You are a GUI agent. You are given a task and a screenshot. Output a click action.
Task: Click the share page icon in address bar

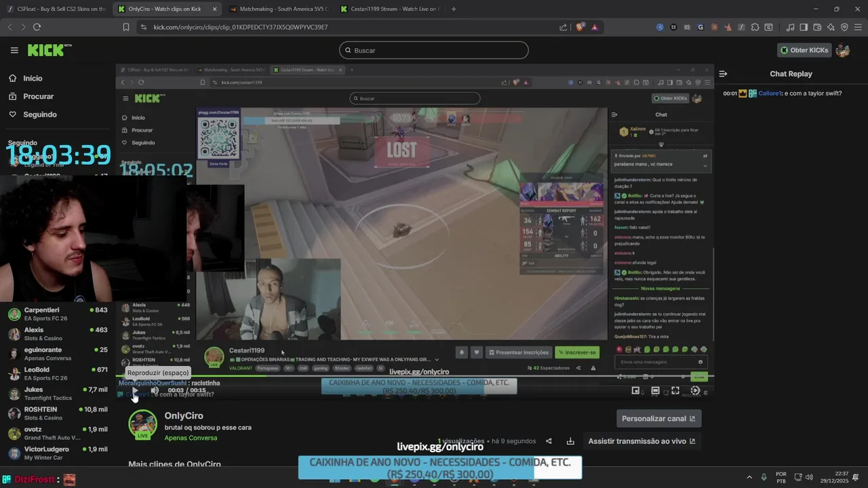pyautogui.click(x=563, y=27)
